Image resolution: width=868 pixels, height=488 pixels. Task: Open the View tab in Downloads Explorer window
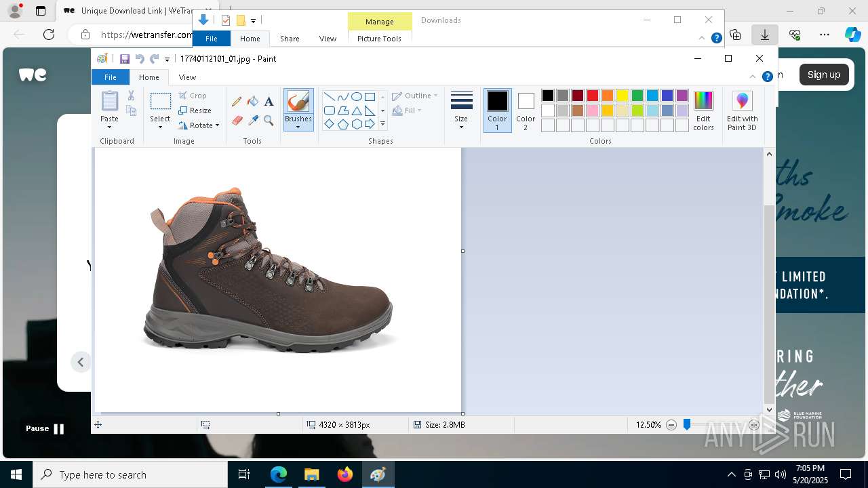[x=328, y=39]
